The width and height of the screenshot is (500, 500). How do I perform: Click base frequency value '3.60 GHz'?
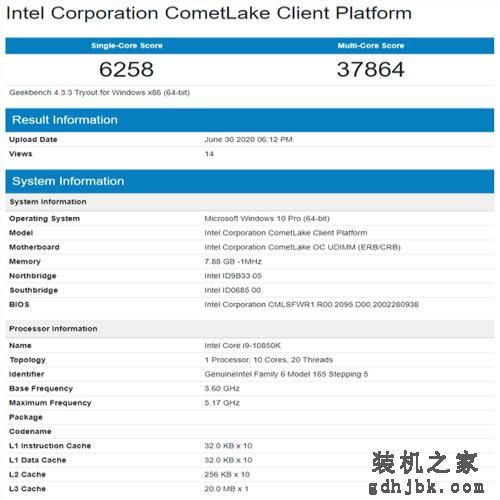click(x=222, y=388)
